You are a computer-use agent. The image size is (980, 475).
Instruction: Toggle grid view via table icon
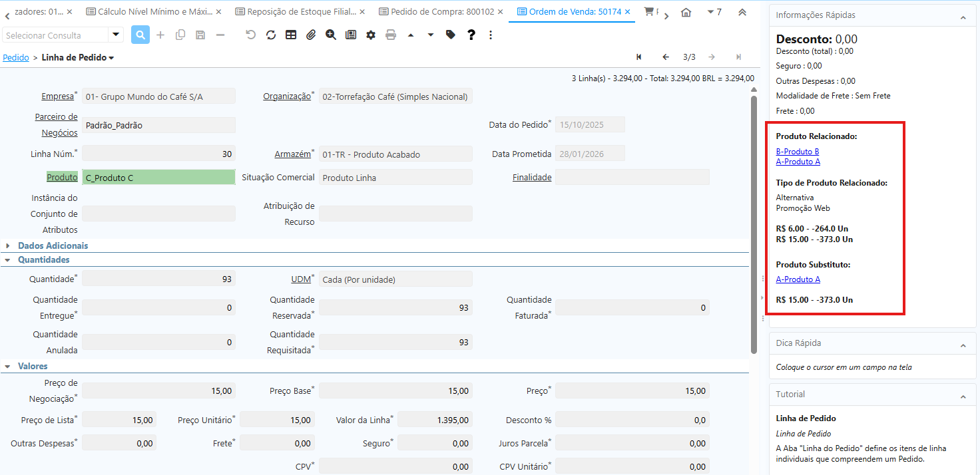[291, 35]
